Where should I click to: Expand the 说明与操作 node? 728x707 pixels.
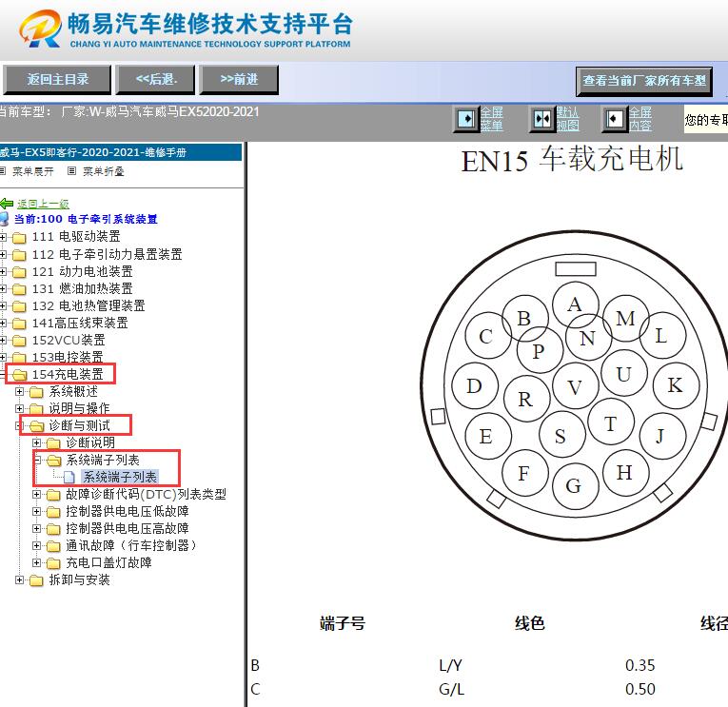pos(19,408)
